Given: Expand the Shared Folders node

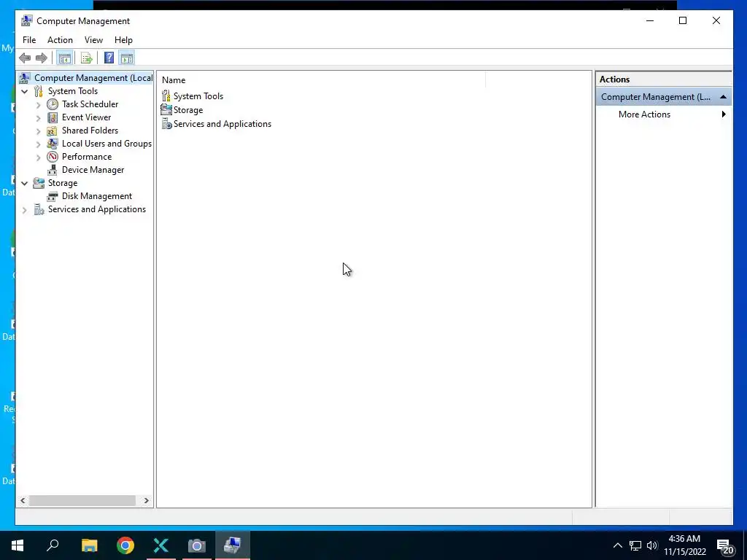Looking at the screenshot, I should tap(39, 131).
